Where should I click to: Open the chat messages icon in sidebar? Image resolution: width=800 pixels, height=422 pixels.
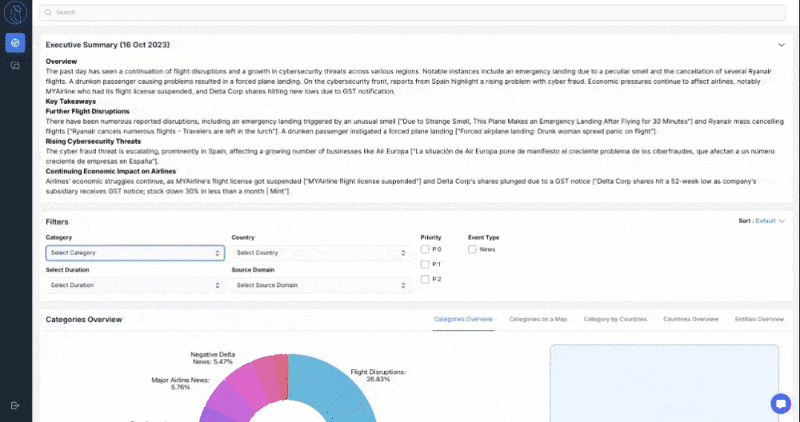pos(15,66)
